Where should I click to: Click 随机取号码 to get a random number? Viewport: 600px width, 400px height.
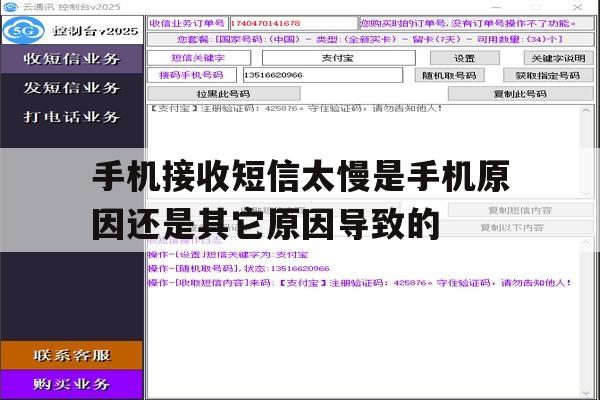pyautogui.click(x=450, y=75)
